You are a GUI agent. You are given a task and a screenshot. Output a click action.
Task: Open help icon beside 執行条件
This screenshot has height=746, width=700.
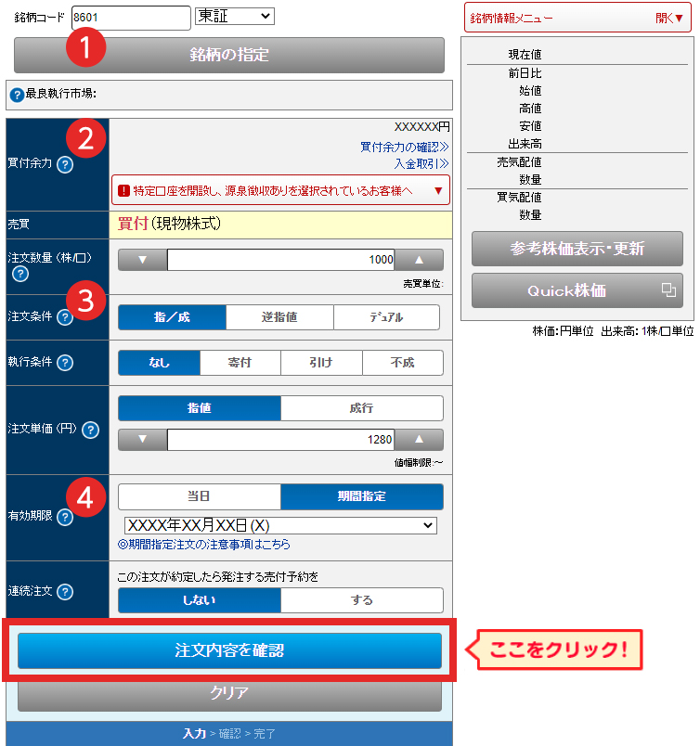(x=65, y=363)
